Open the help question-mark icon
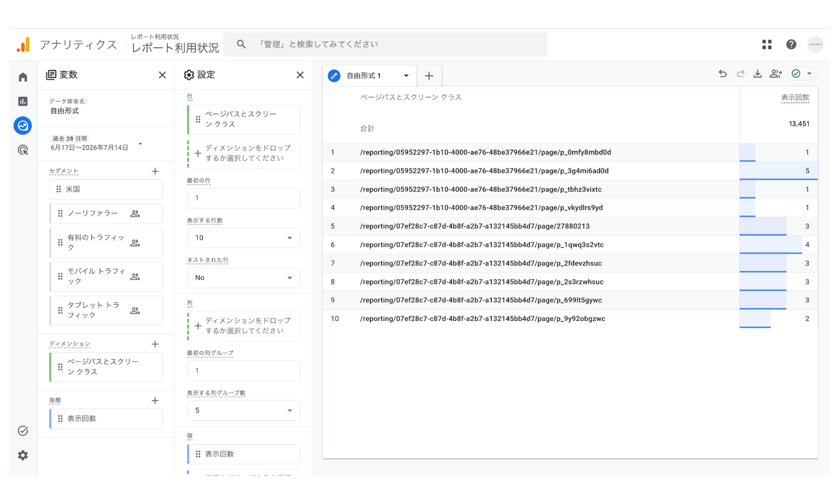840x504 pixels. coord(791,44)
